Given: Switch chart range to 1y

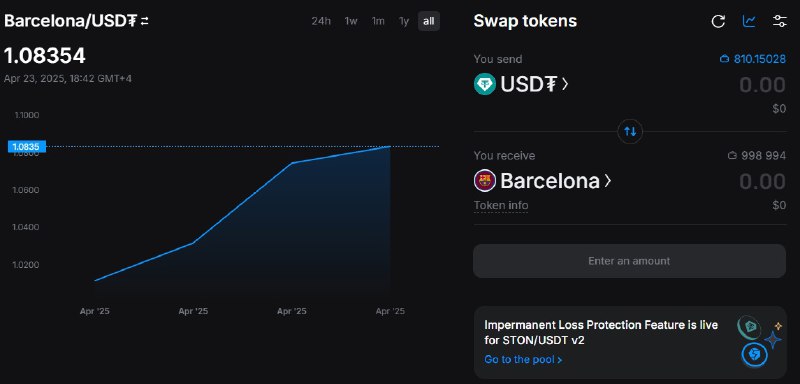Looking at the screenshot, I should 404,21.
